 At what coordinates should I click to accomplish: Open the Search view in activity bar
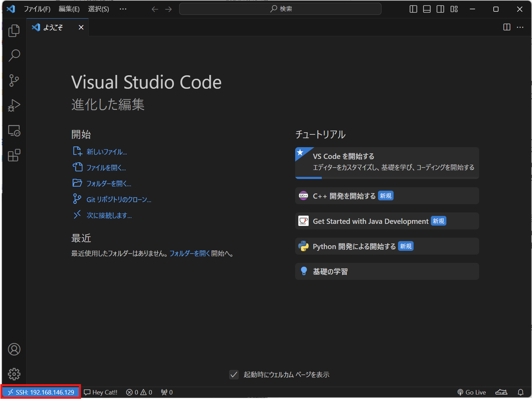point(14,55)
